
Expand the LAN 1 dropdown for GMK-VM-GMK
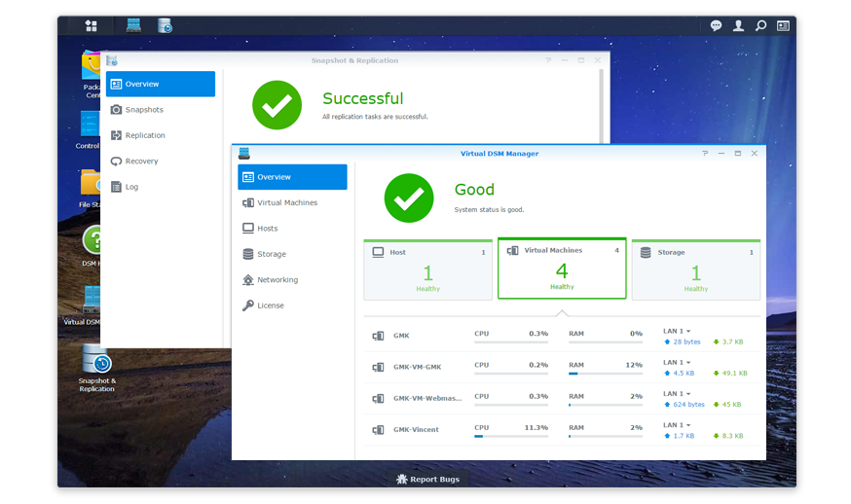[x=677, y=362]
